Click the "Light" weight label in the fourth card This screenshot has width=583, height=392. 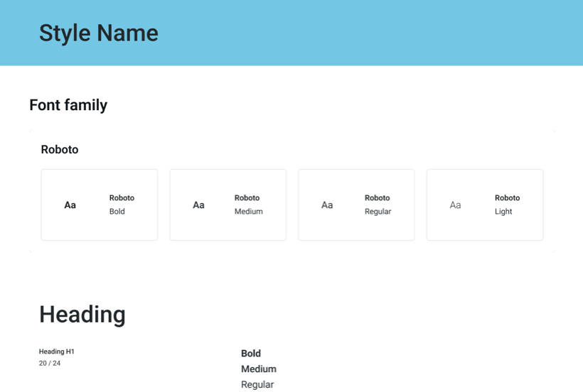point(503,212)
